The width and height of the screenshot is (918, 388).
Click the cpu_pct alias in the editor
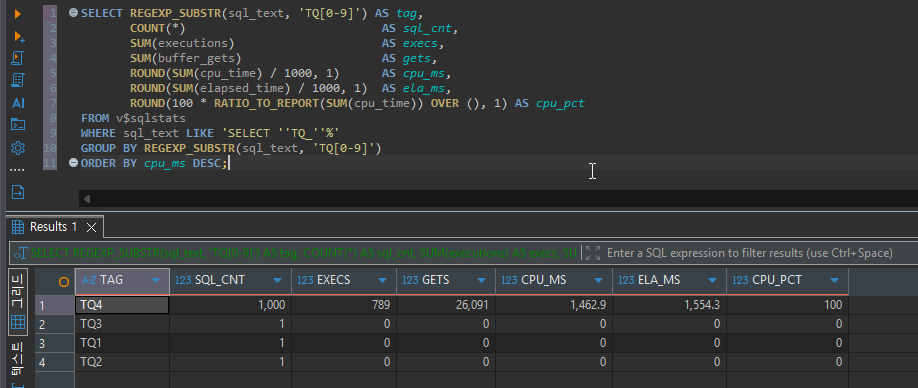tap(560, 104)
